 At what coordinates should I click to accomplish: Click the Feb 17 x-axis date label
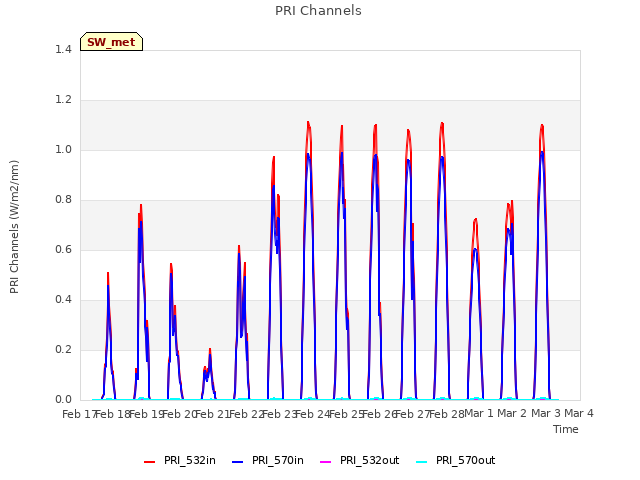78,414
